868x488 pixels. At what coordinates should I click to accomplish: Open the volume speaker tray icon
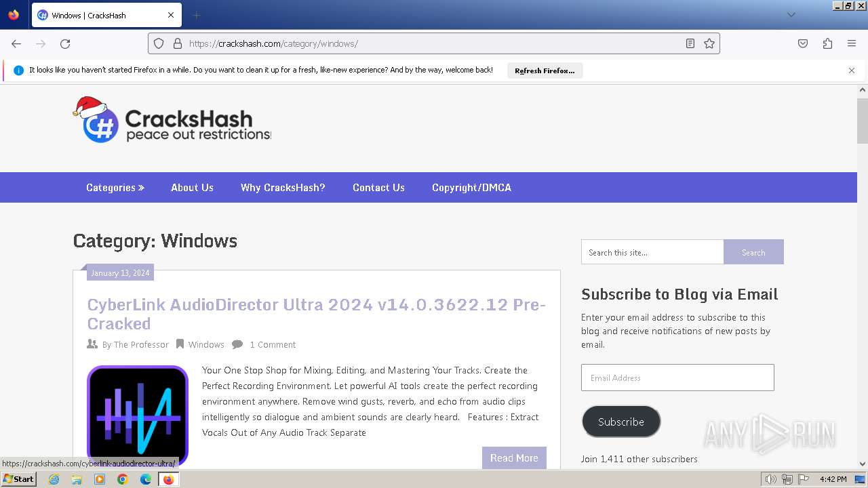pyautogui.click(x=771, y=479)
